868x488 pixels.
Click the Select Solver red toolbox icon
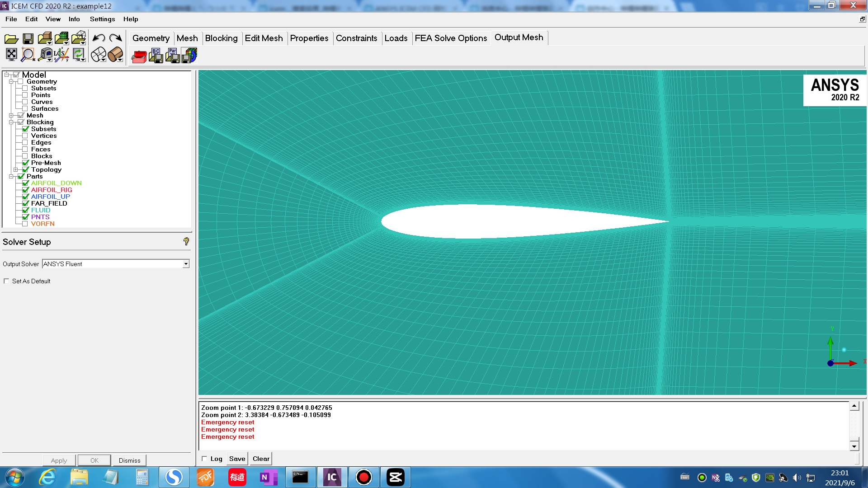[139, 56]
